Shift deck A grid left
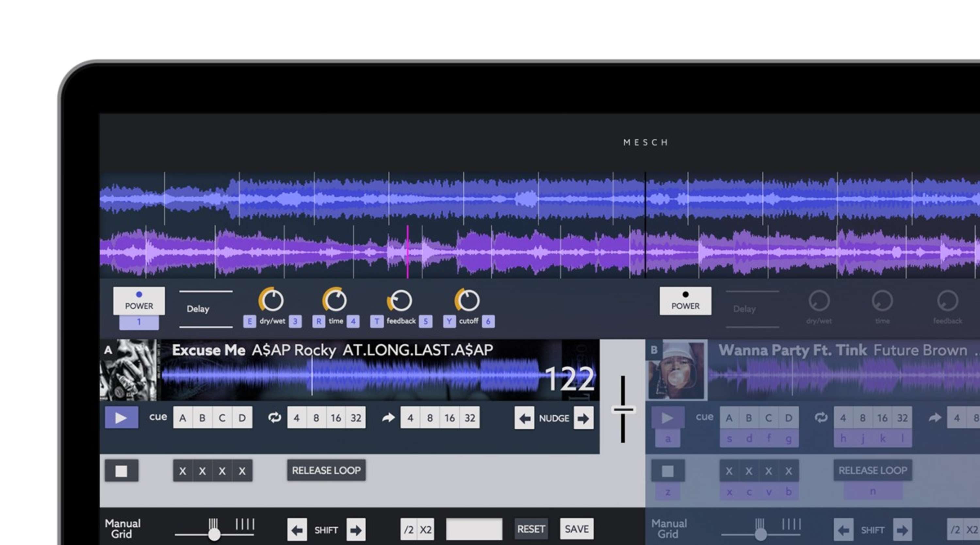Image resolution: width=980 pixels, height=545 pixels. 297,530
